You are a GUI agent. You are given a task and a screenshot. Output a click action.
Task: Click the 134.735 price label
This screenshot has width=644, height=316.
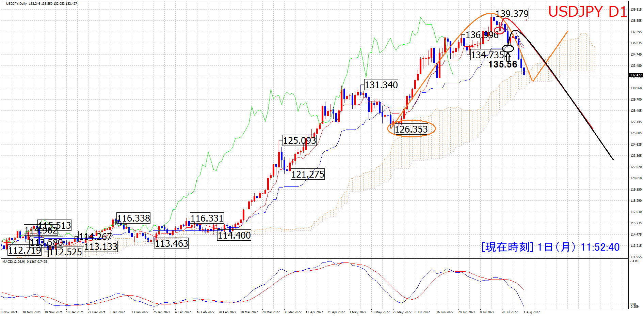(487, 55)
